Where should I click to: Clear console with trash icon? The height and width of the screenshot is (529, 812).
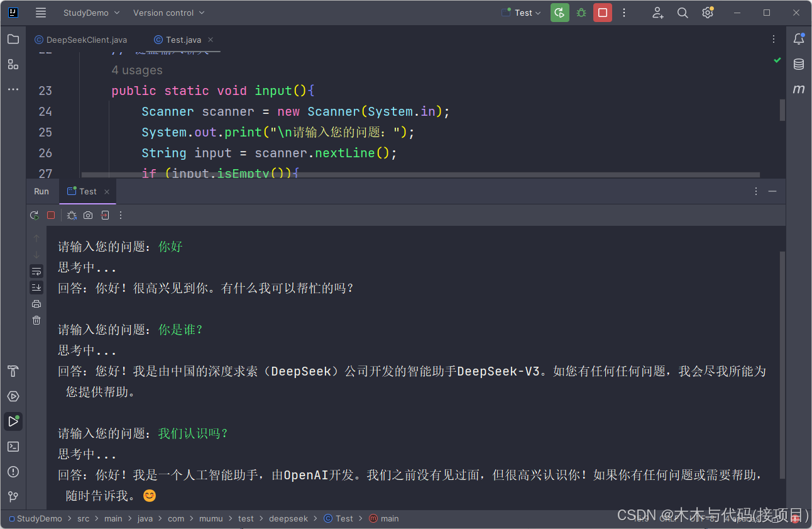36,320
